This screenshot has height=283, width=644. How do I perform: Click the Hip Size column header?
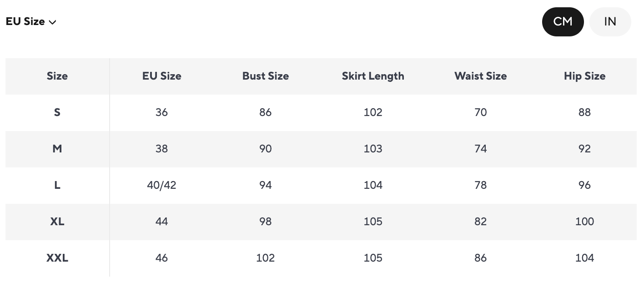tap(584, 76)
